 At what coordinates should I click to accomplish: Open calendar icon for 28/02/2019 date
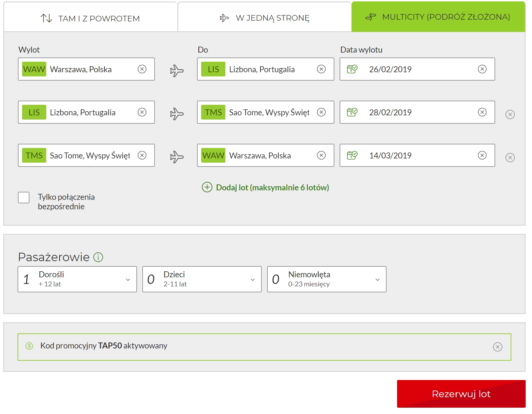coord(352,112)
